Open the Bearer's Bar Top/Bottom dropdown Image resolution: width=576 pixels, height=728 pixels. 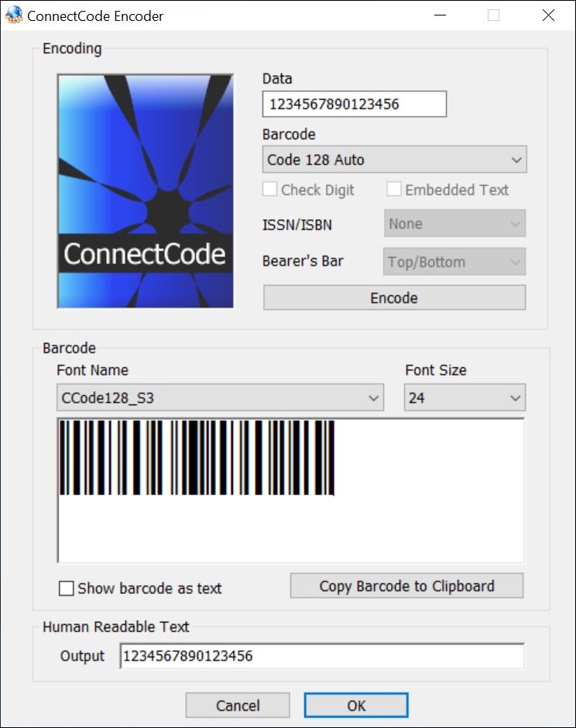click(x=454, y=262)
